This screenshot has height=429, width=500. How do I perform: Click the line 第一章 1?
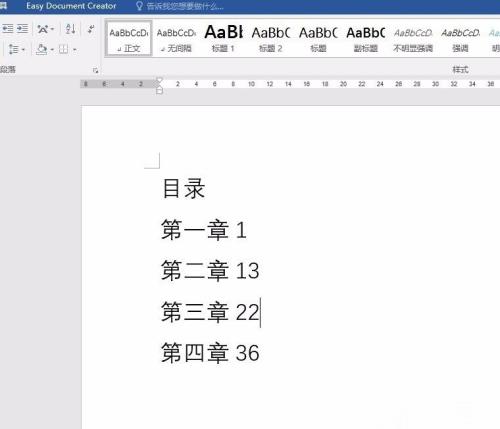click(204, 230)
